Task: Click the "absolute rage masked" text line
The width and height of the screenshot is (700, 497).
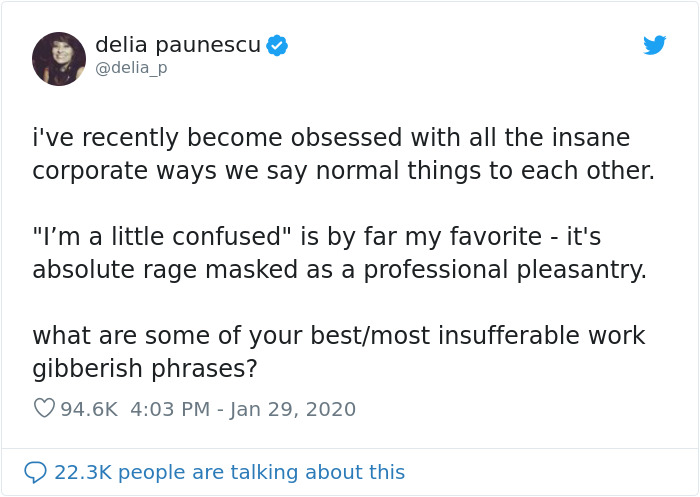Action: [340, 270]
